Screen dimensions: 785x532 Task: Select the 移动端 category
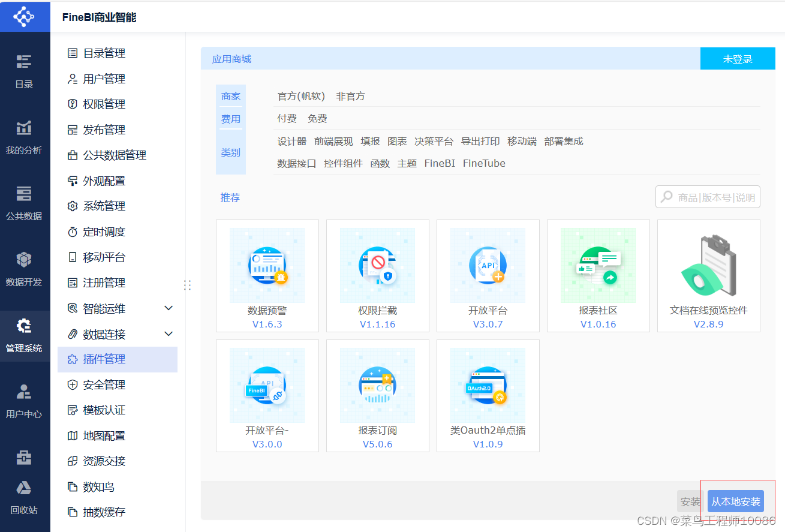(522, 142)
